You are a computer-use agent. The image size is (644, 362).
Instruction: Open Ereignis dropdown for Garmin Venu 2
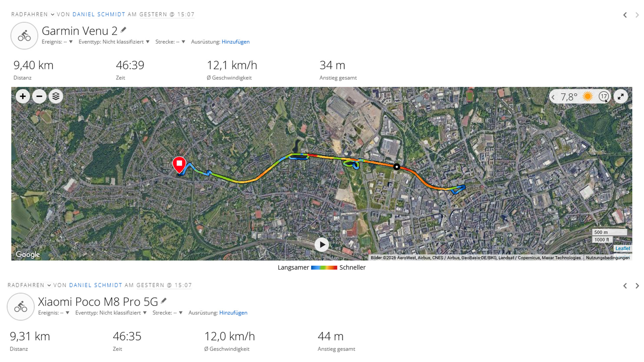click(71, 42)
